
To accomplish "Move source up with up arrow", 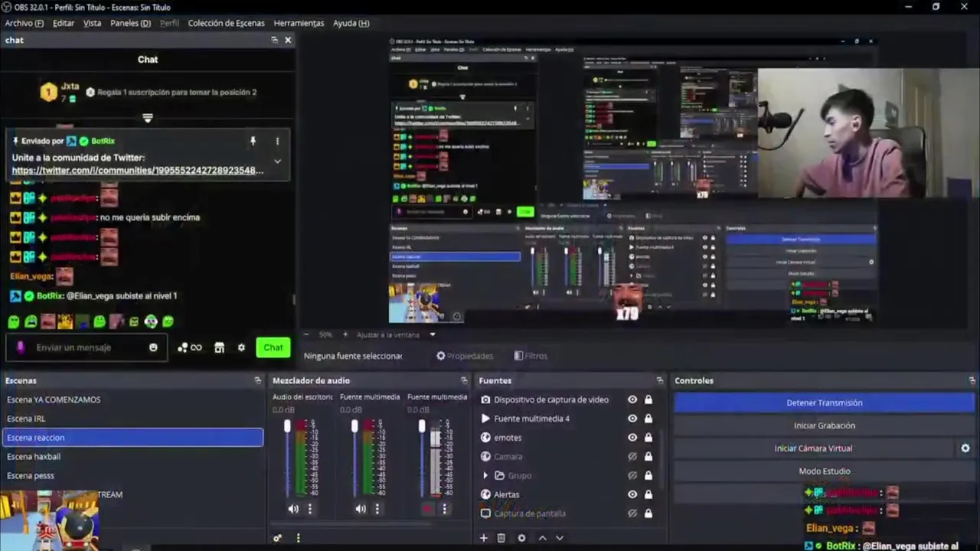I will point(542,538).
